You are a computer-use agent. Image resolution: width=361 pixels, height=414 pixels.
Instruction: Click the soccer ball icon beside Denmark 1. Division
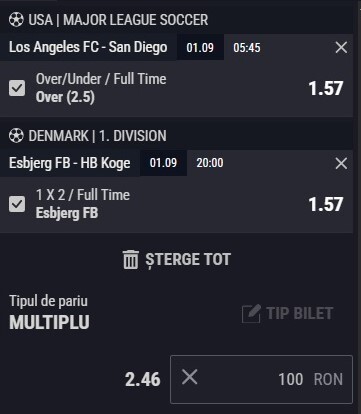(16, 136)
